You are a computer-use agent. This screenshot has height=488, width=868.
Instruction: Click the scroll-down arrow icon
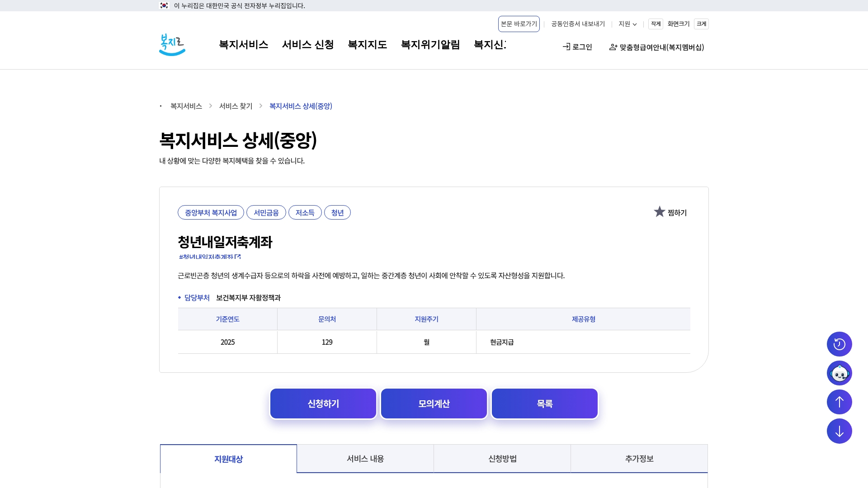tap(840, 431)
